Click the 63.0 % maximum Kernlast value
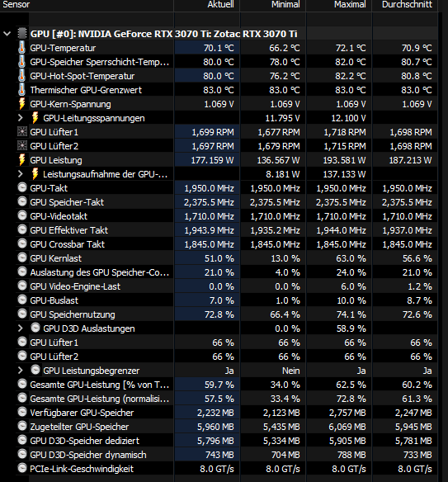Screen dimensions: 448x482 (x=351, y=258)
